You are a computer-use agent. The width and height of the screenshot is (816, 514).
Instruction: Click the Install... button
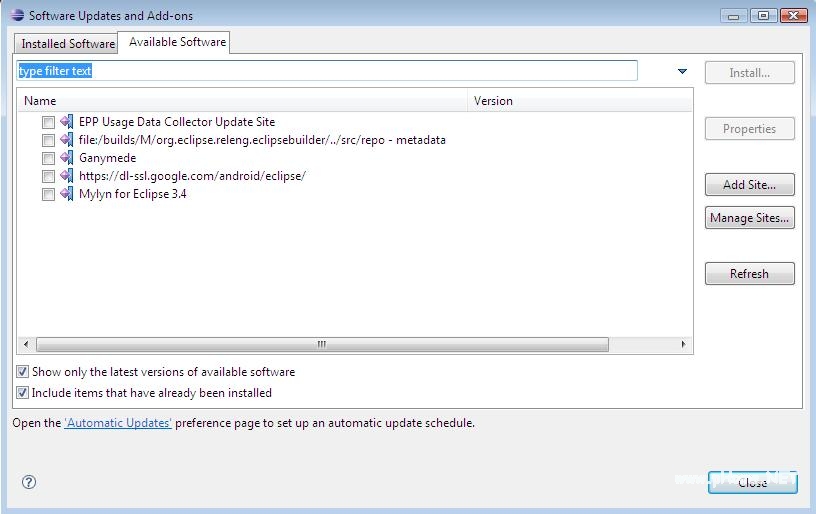pyautogui.click(x=749, y=73)
